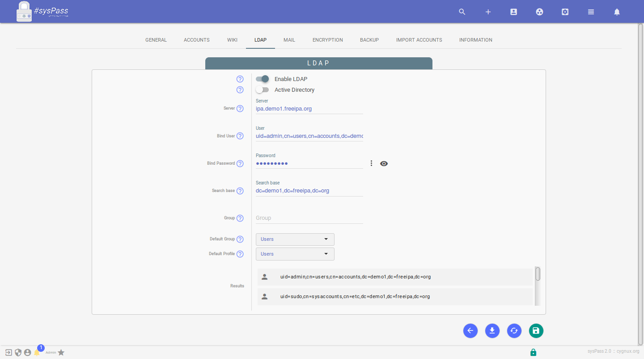Click the star icon beside Admin

[61, 352]
